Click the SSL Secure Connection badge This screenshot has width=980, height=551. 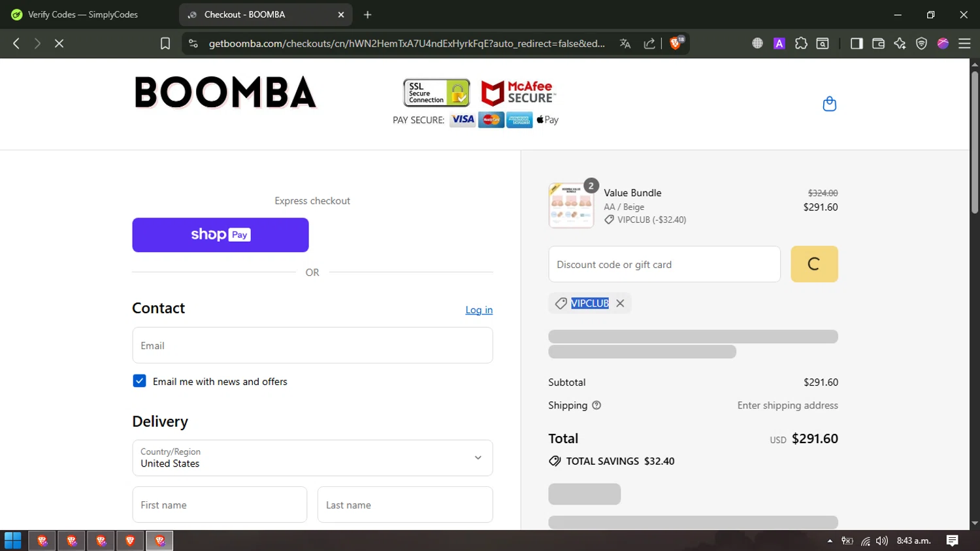436,93
